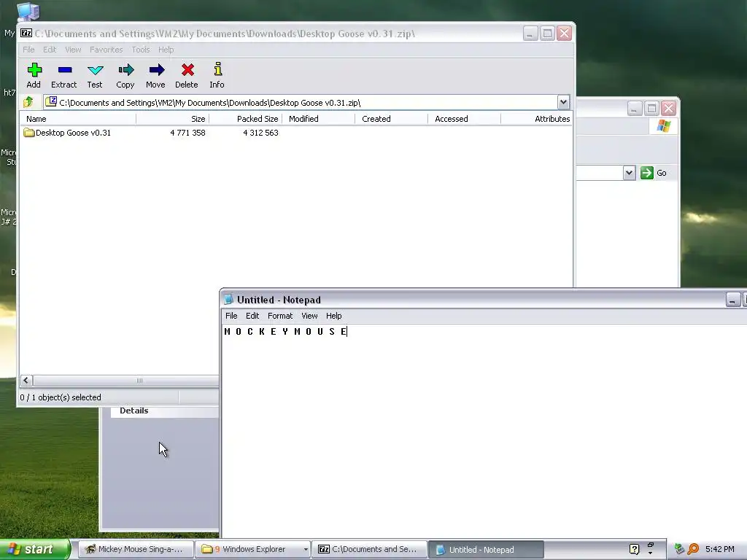The height and width of the screenshot is (560, 747).
Task: Click the Move arrow icon
Action: [156, 76]
